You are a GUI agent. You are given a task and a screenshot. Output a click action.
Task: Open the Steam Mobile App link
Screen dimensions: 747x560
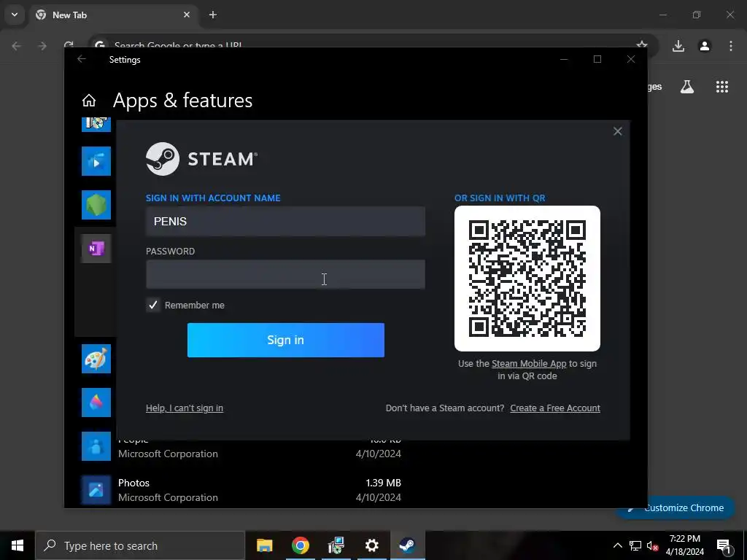pos(529,364)
